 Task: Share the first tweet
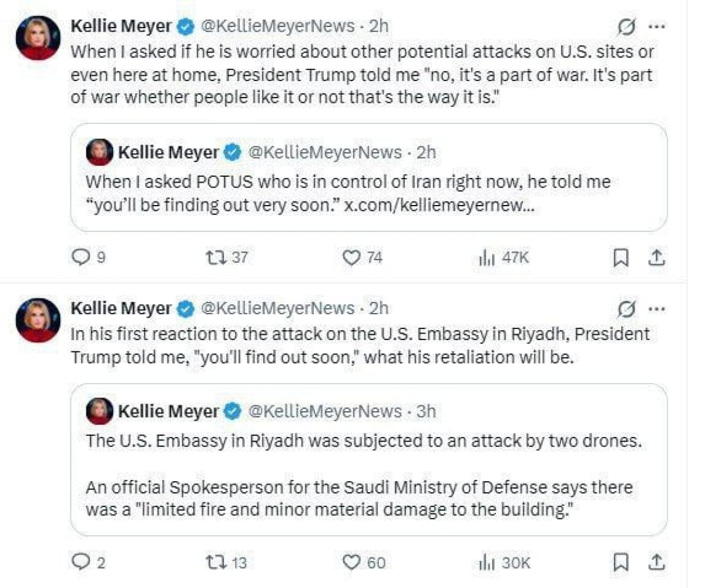[657, 257]
